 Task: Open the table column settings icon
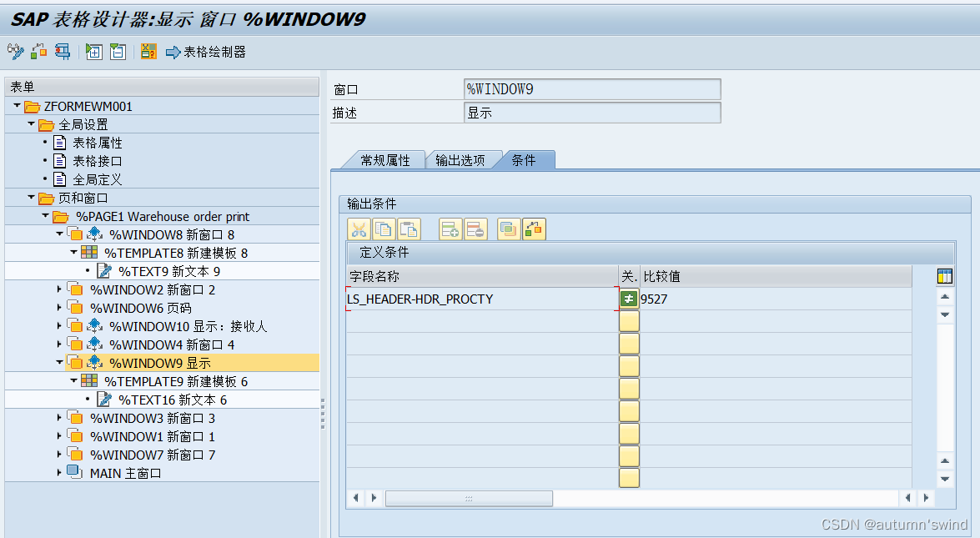(945, 276)
